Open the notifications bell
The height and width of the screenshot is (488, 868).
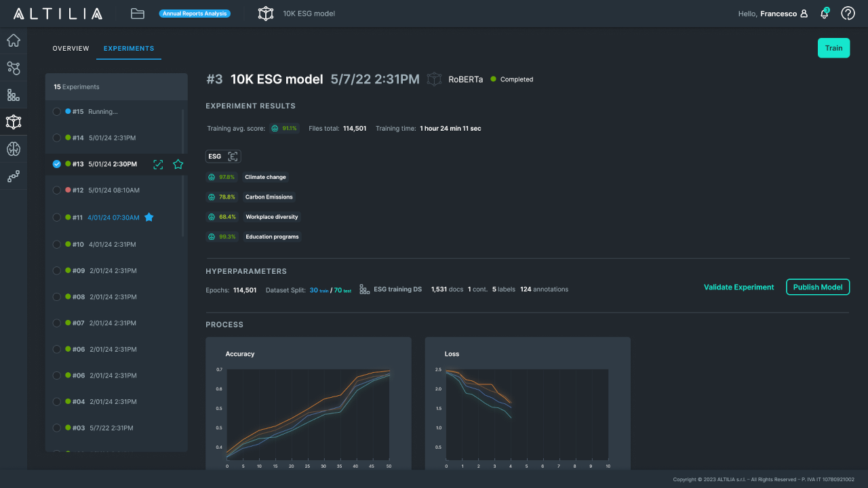[x=825, y=14]
